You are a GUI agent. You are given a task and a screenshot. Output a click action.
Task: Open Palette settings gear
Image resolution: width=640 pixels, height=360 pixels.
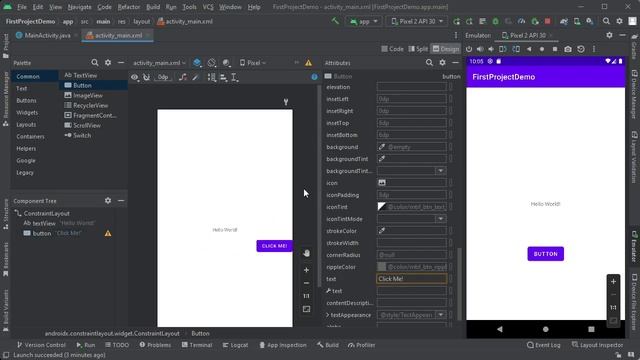tap(108, 62)
